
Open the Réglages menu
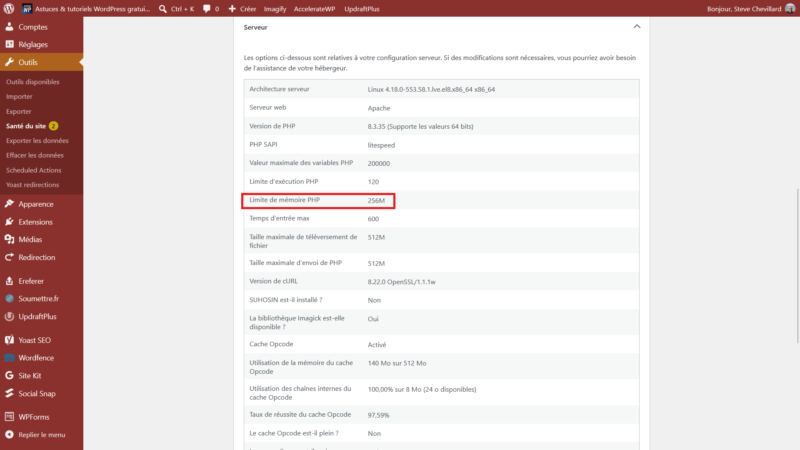33,44
